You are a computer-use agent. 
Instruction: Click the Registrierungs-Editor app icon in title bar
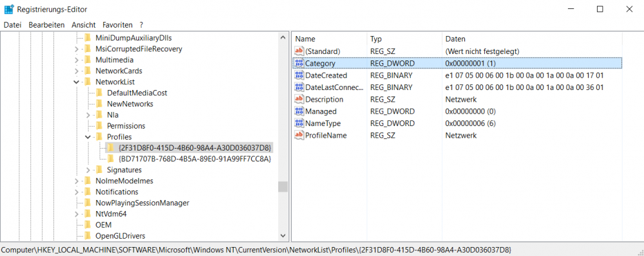click(x=8, y=9)
